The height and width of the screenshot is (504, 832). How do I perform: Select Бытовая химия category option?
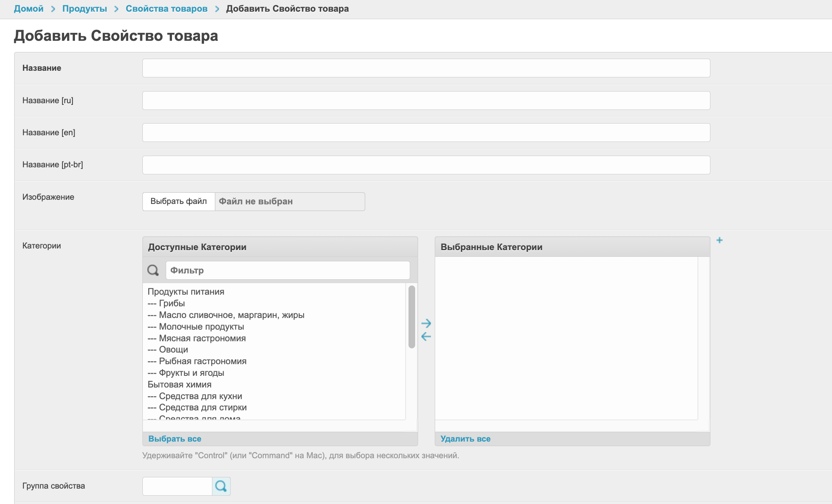point(179,385)
